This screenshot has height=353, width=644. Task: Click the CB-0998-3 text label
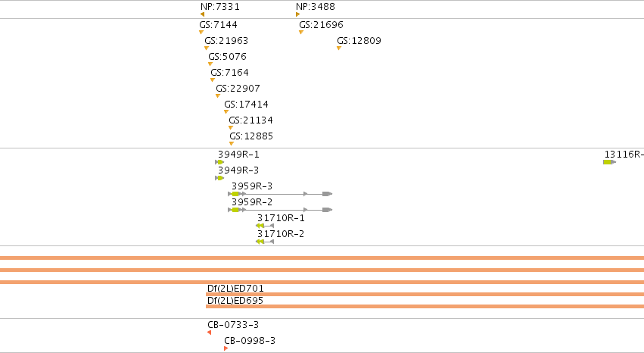pyautogui.click(x=250, y=341)
